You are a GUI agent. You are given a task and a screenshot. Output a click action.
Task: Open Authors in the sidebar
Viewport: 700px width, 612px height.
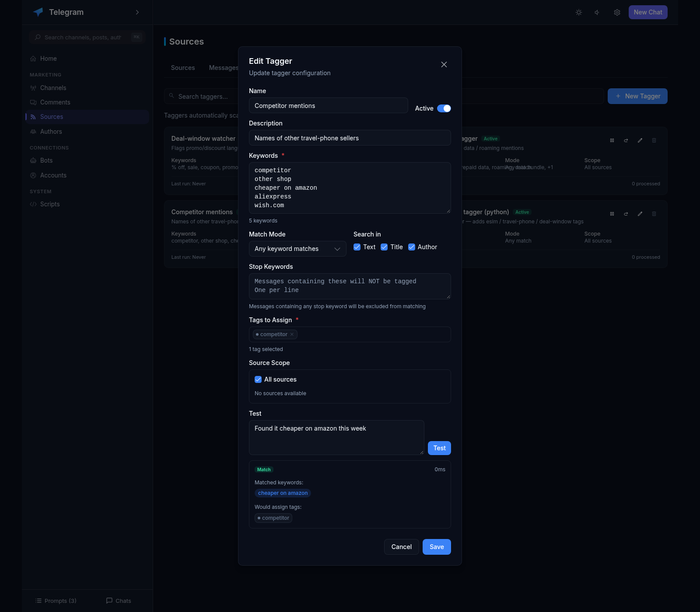point(87,132)
